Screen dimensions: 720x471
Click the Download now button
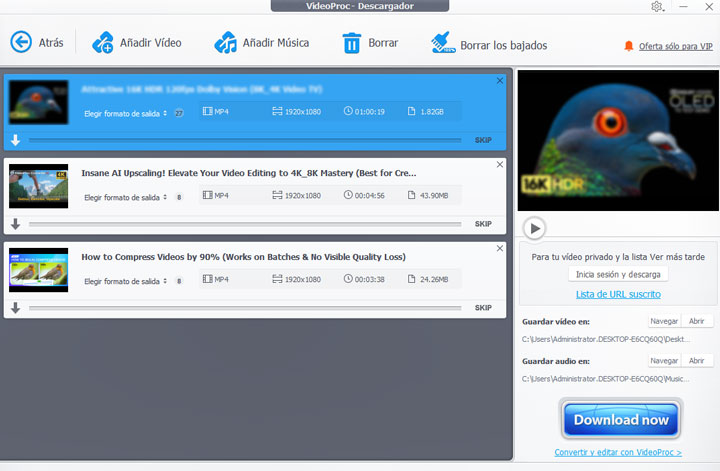(x=621, y=420)
